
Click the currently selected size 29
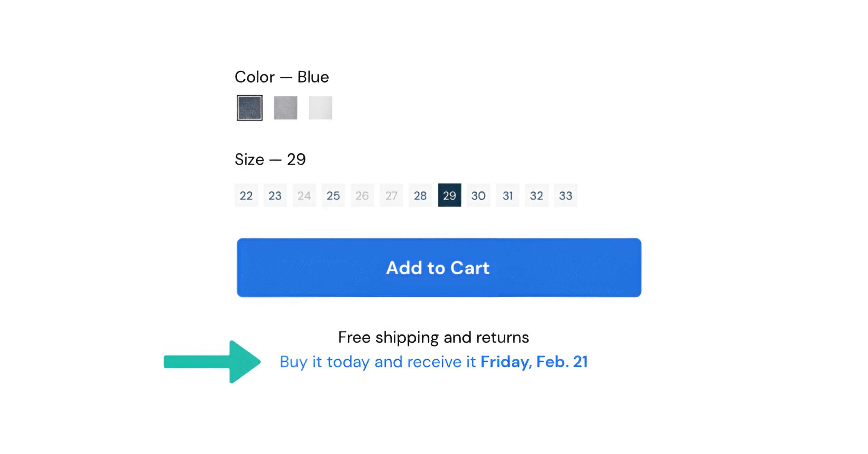(449, 195)
